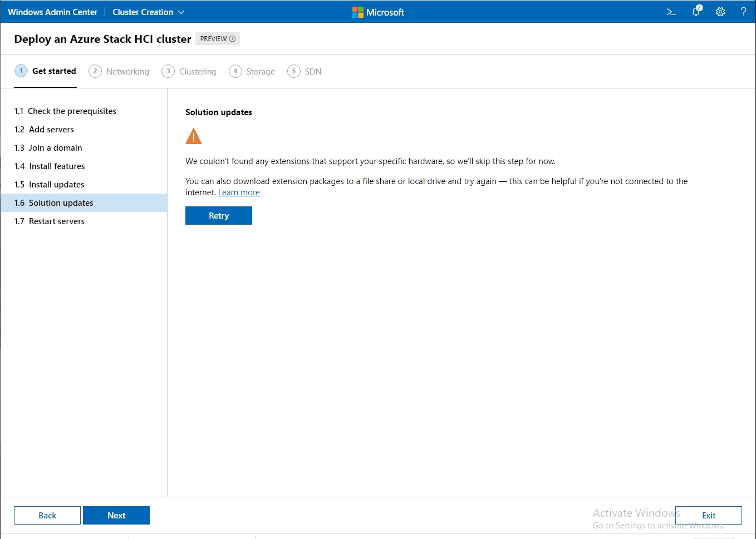The image size is (756, 539).
Task: Open the notifications bell
Action: tap(696, 12)
